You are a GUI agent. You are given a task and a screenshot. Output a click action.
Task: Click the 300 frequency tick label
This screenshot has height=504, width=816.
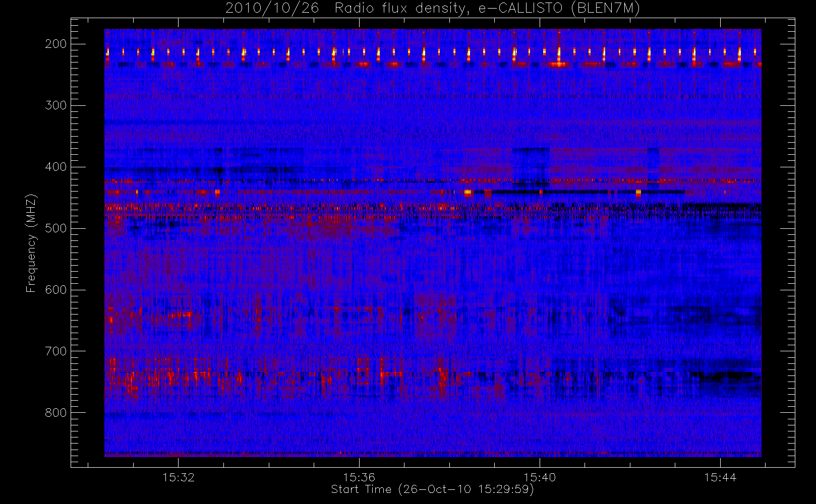[56, 105]
